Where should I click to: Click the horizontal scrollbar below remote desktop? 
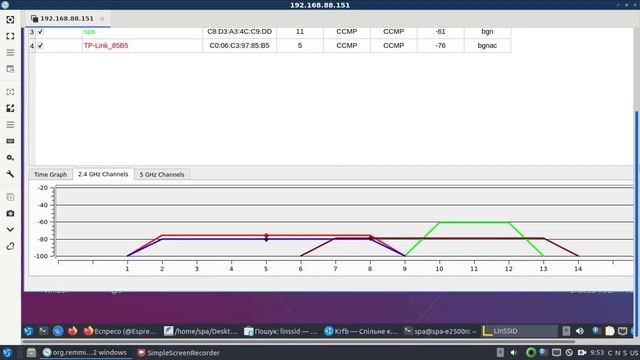(298, 342)
